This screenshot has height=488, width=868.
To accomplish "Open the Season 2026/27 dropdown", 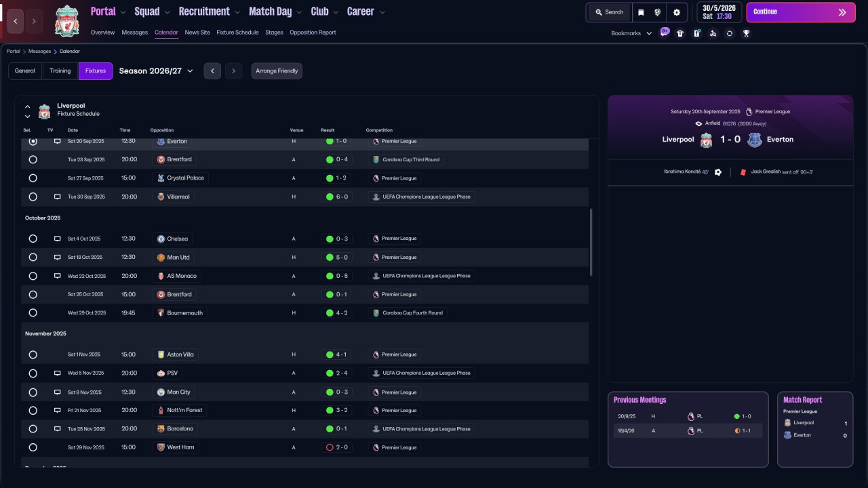I will (x=156, y=71).
